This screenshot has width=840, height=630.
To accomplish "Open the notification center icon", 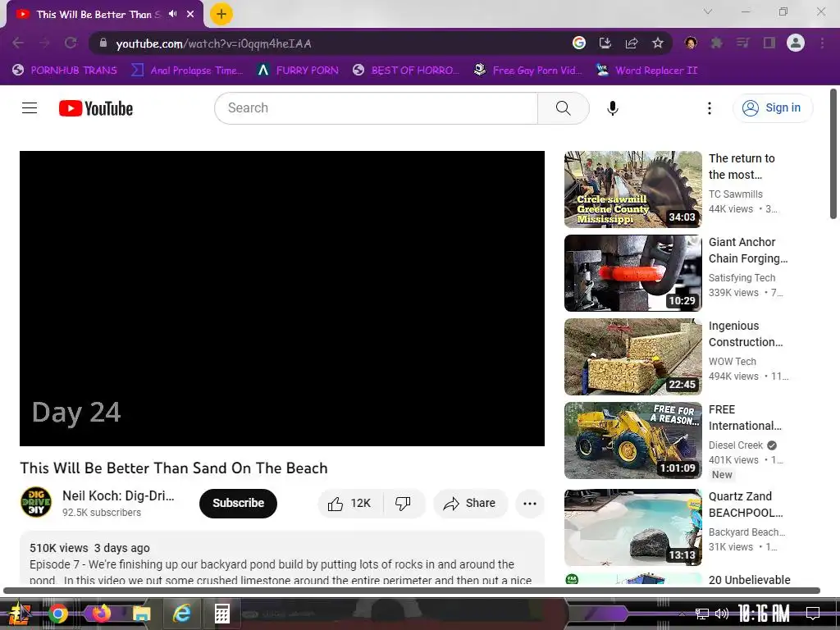I will pos(813,614).
